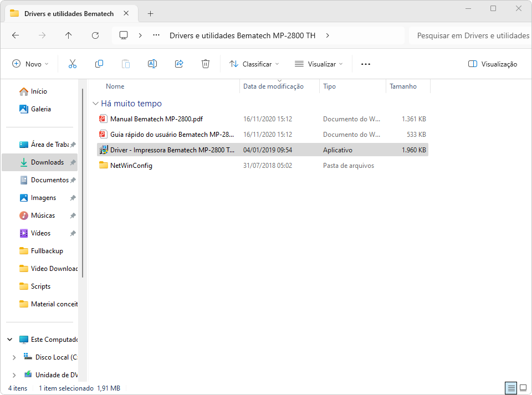Click the Share toolbar icon
532x395 pixels.
(x=179, y=64)
